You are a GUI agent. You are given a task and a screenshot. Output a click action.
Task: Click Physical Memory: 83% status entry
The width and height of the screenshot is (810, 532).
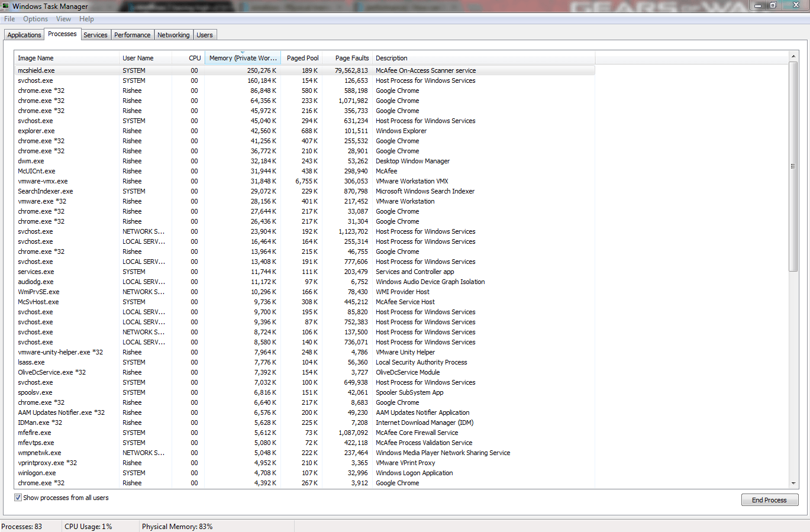[x=178, y=526]
